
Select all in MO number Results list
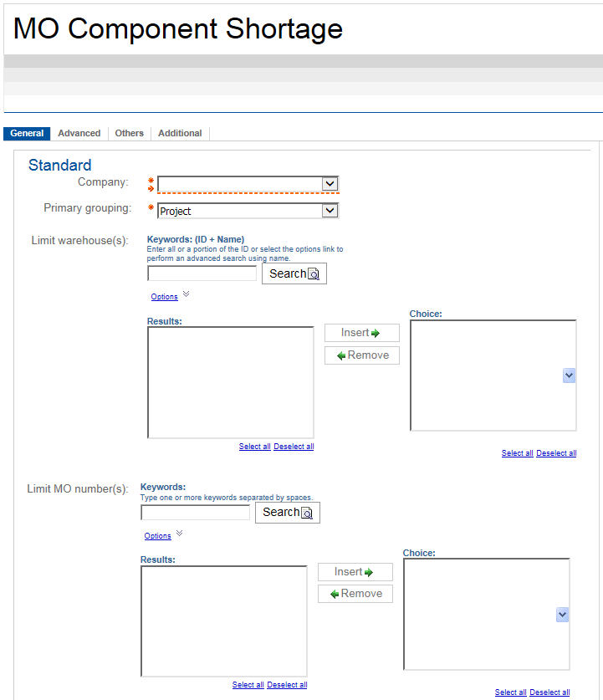click(248, 685)
